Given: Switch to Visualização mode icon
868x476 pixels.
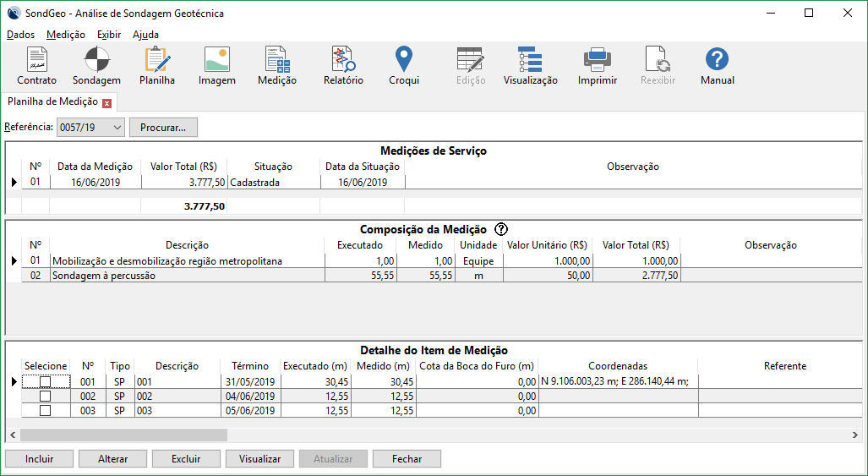Looking at the screenshot, I should coord(530,66).
